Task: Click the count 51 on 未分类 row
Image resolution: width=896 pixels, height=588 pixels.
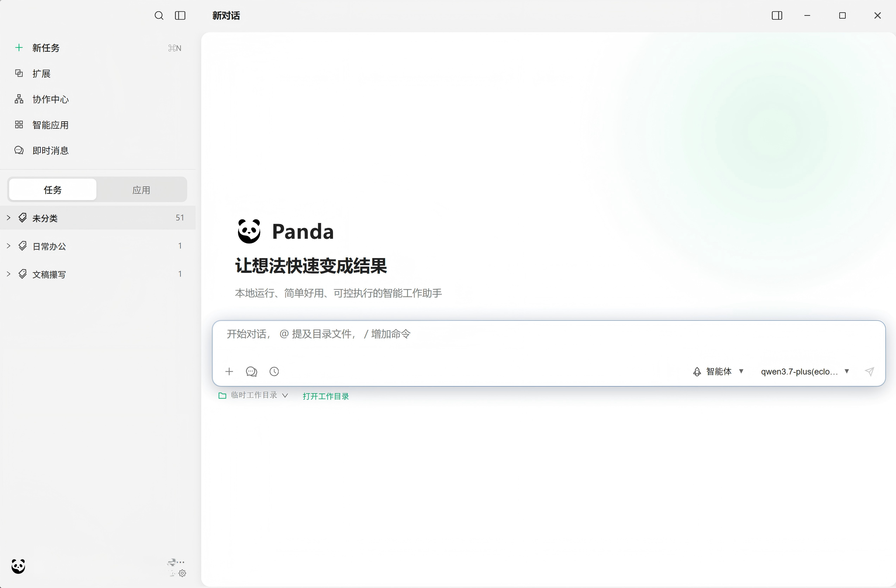Action: point(179,217)
